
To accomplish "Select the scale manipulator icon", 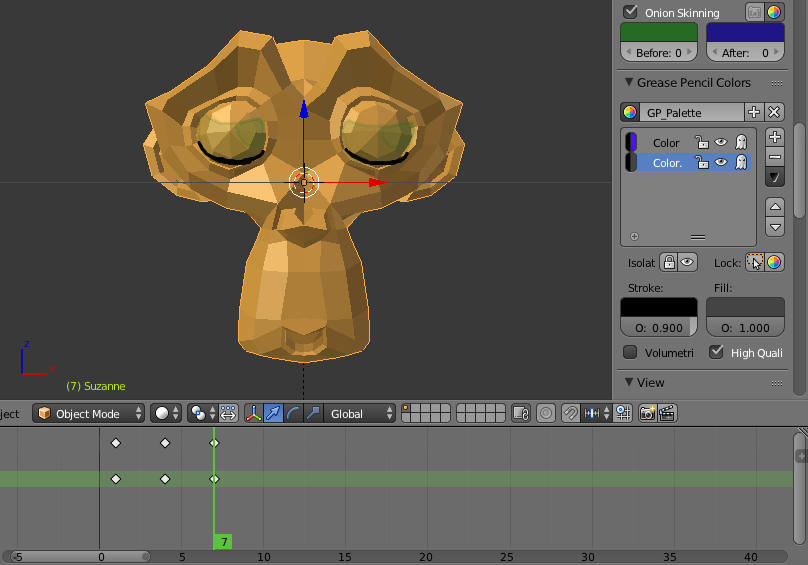I will [x=313, y=413].
